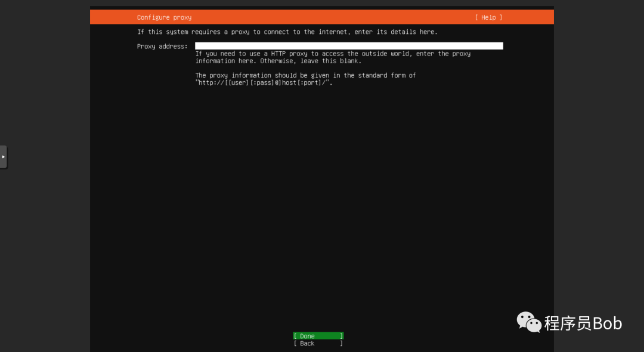
Task: Click the Proxy address label
Action: pyautogui.click(x=162, y=47)
